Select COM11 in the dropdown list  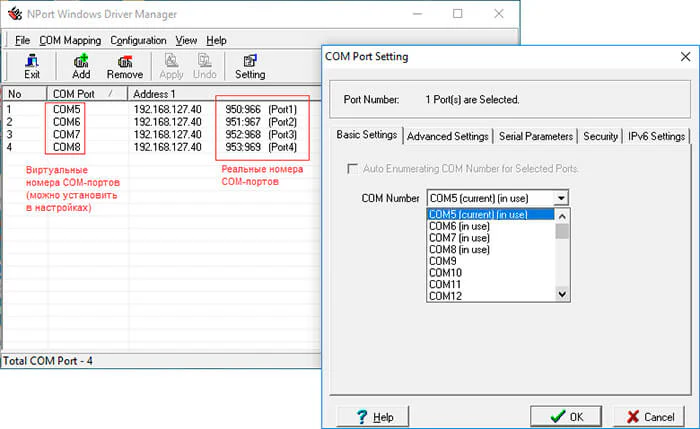491,284
